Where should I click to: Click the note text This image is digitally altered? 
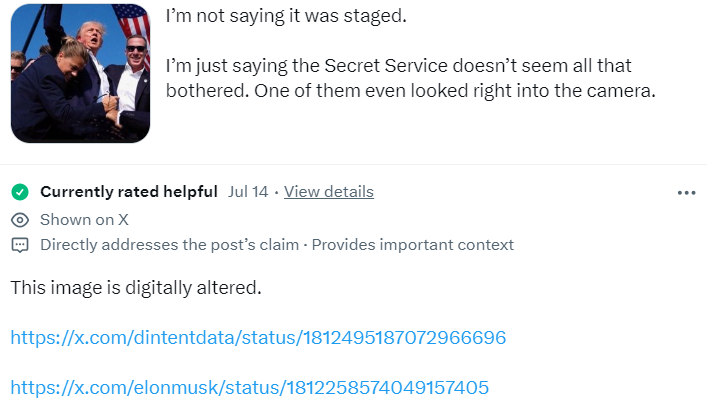coord(136,288)
